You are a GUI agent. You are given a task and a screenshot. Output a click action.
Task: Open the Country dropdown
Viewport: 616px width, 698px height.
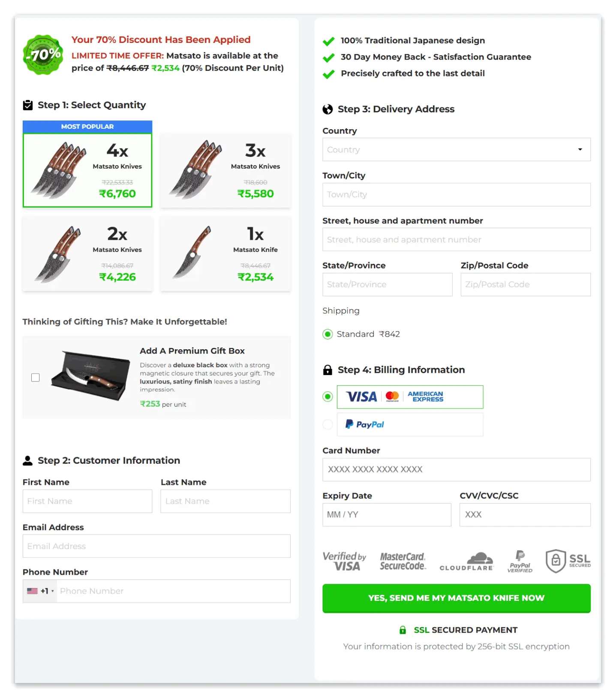pyautogui.click(x=457, y=150)
